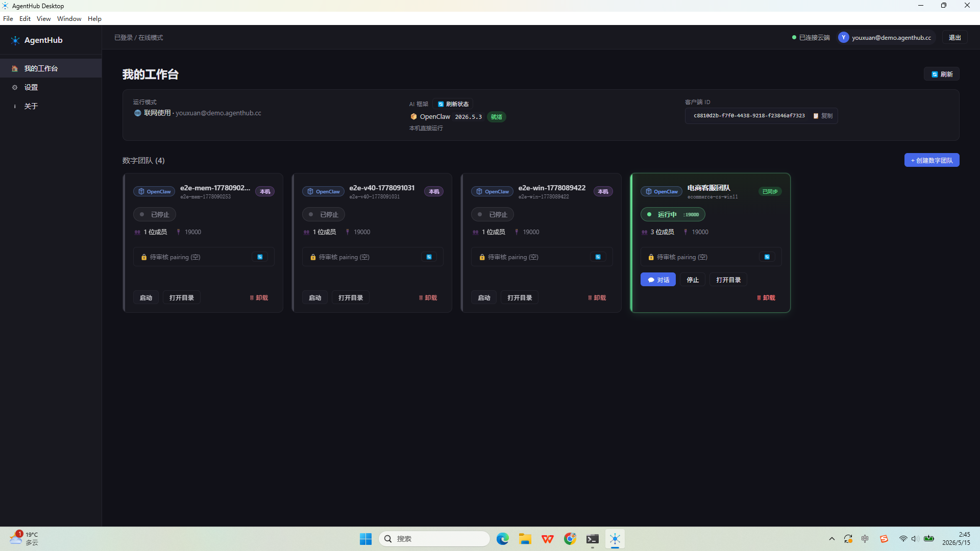
Task: Click the taskbar search box
Action: pyautogui.click(x=434, y=539)
